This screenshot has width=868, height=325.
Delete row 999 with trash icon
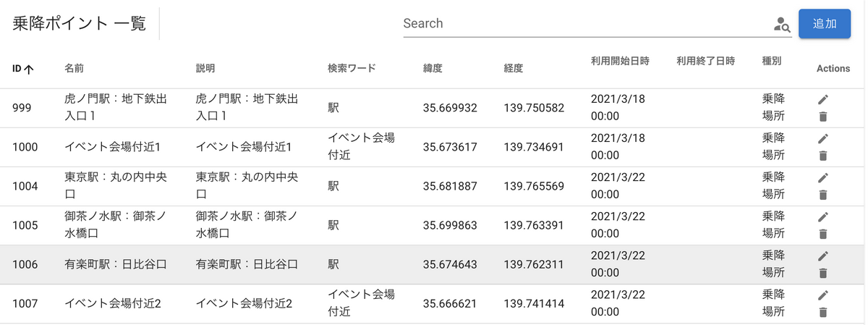point(822,116)
